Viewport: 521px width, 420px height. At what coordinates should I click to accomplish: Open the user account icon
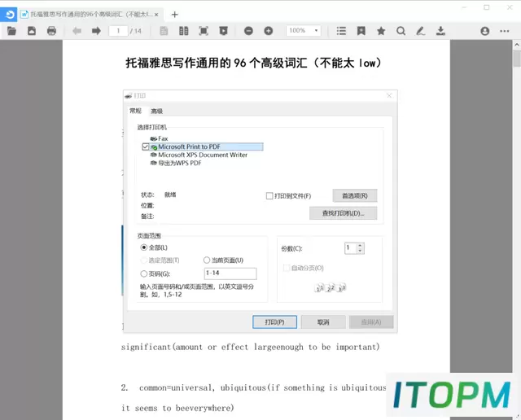click(485, 31)
